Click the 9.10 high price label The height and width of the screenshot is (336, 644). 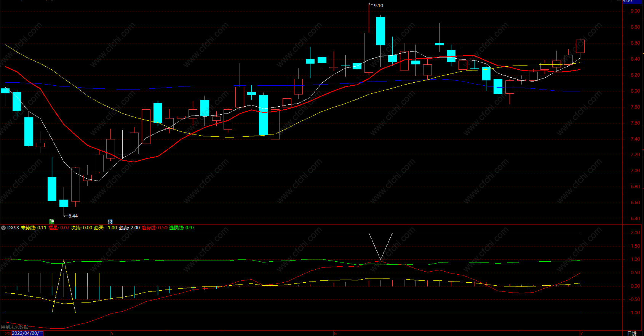379,6
